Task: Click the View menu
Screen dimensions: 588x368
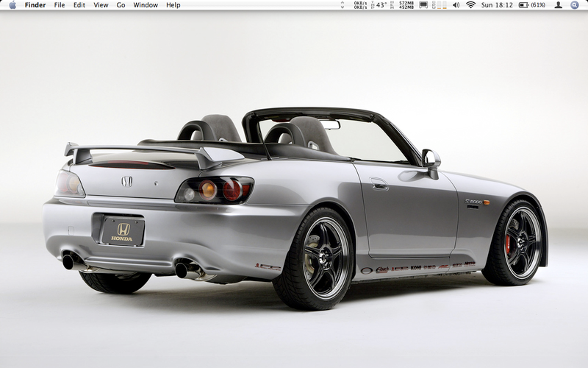Action: tap(101, 5)
